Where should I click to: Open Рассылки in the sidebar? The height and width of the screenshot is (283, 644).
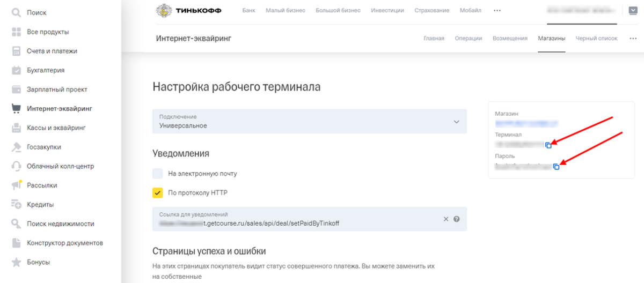point(42,185)
